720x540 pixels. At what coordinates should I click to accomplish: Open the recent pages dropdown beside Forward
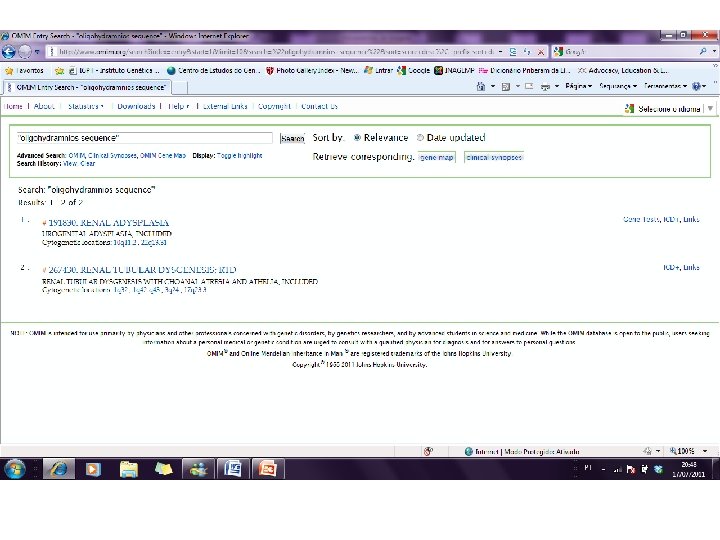pos(37,52)
